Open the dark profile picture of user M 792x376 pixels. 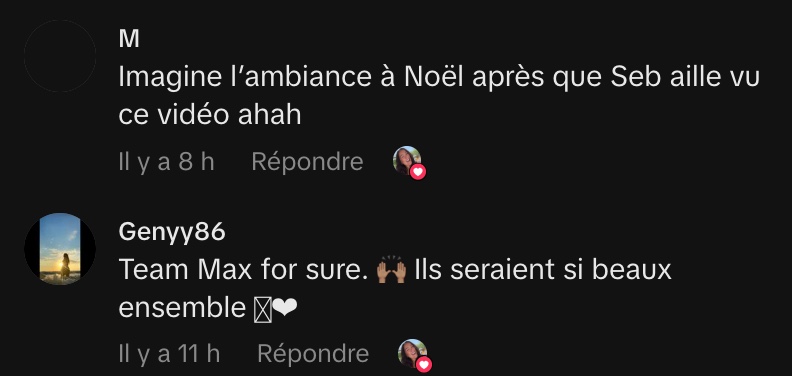click(x=60, y=56)
